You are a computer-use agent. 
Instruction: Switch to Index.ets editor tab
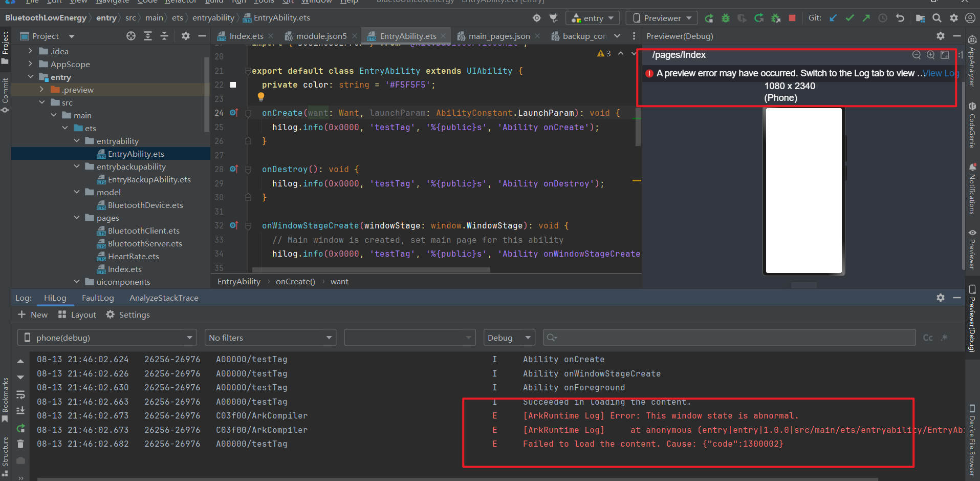click(246, 36)
